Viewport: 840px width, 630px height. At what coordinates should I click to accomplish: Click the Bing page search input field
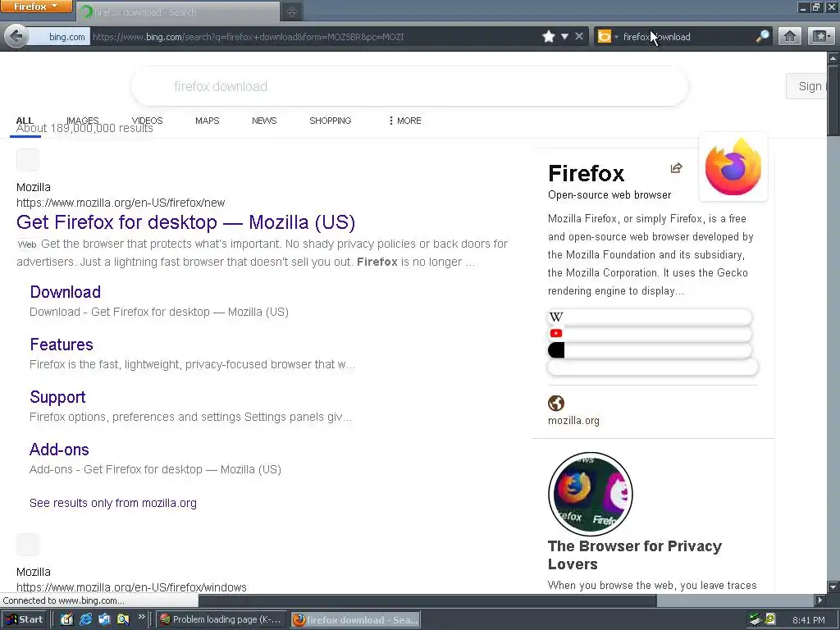pos(409,86)
